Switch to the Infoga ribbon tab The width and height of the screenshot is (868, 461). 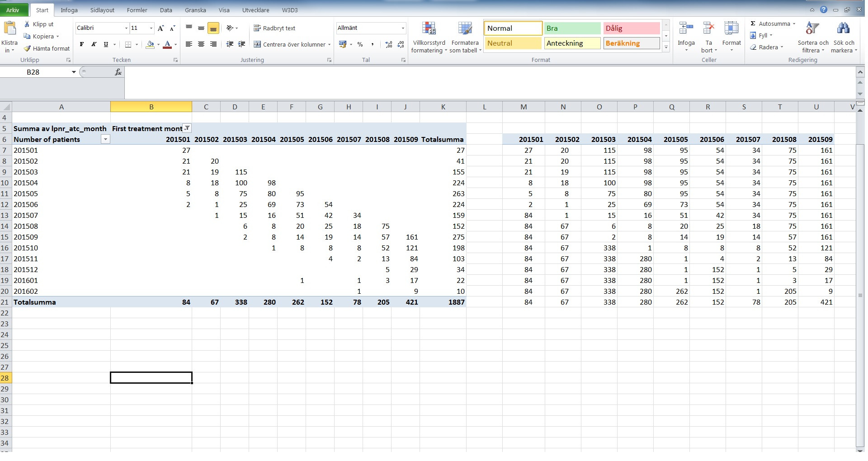[69, 10]
